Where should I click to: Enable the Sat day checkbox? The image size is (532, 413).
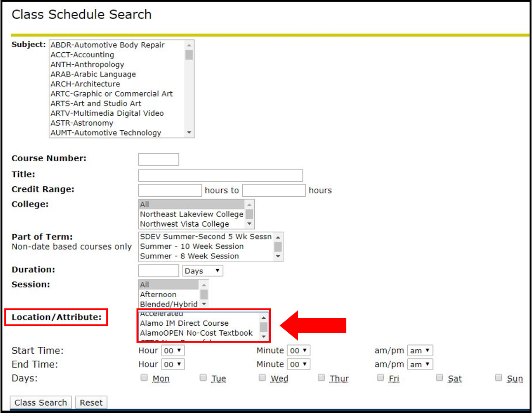pyautogui.click(x=439, y=377)
